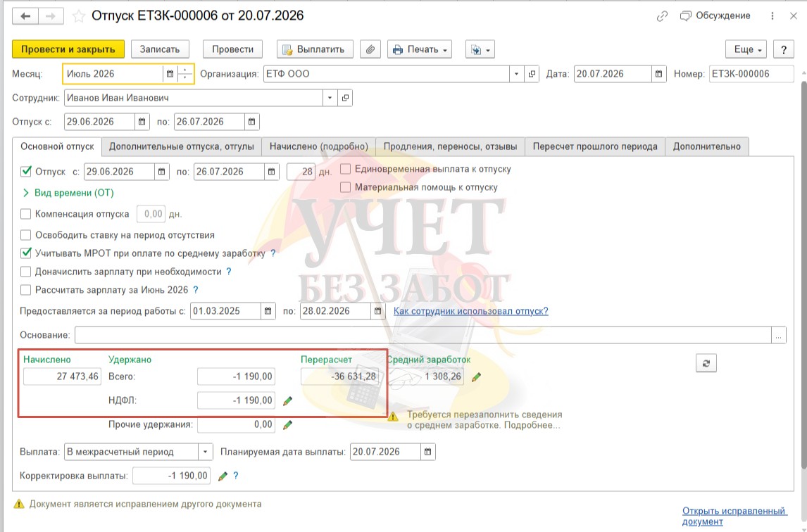Open the Пересчет прошлого периода tab
Screen dimensions: 807x532
tap(595, 146)
